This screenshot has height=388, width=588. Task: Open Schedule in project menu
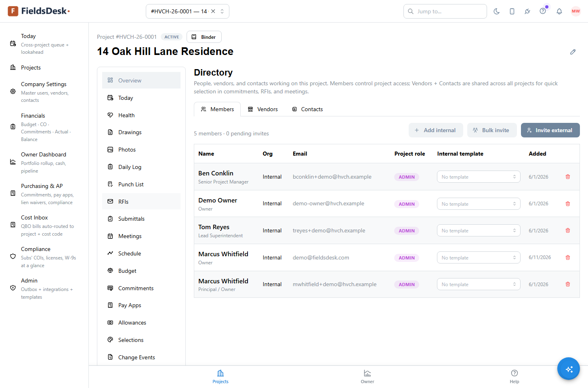(x=141, y=253)
